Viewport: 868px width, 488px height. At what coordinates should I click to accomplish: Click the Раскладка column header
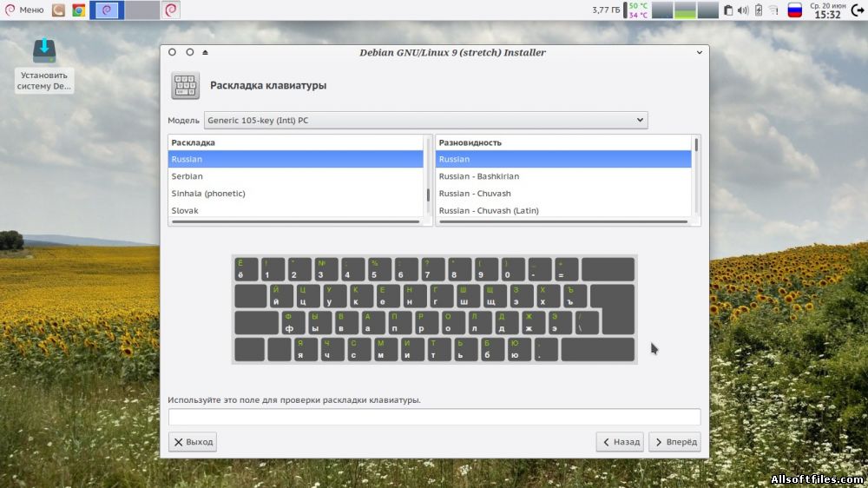pyautogui.click(x=296, y=142)
